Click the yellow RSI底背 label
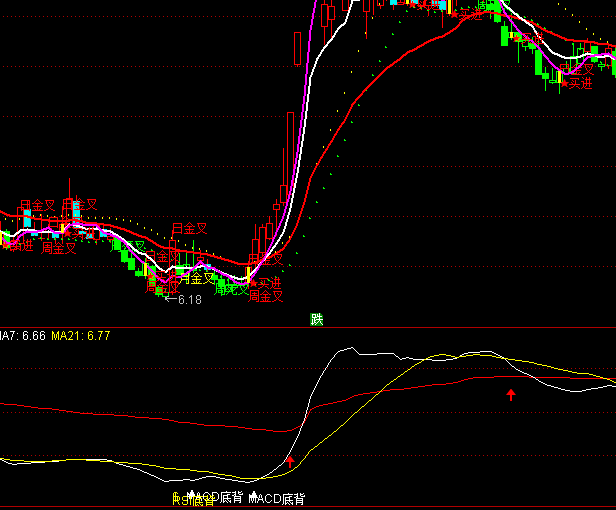 click(193, 502)
